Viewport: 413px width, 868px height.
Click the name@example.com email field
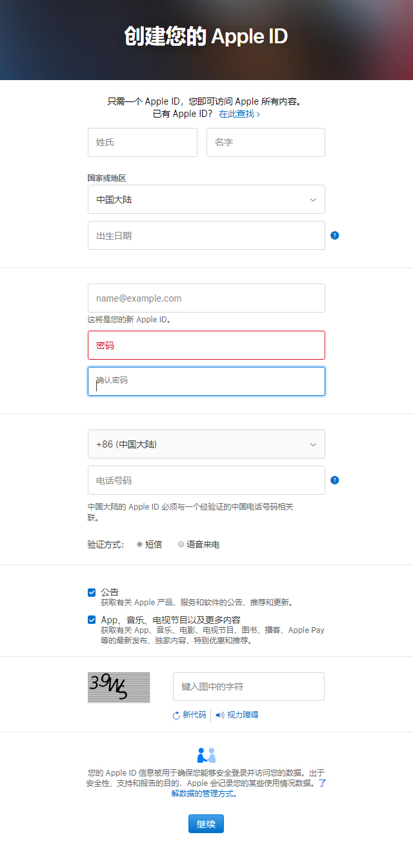(206, 298)
